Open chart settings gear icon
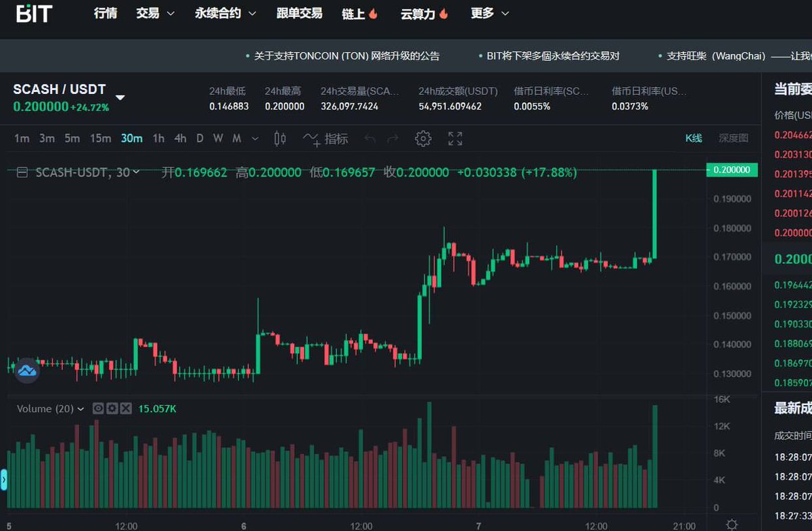This screenshot has width=812, height=531. 423,139
